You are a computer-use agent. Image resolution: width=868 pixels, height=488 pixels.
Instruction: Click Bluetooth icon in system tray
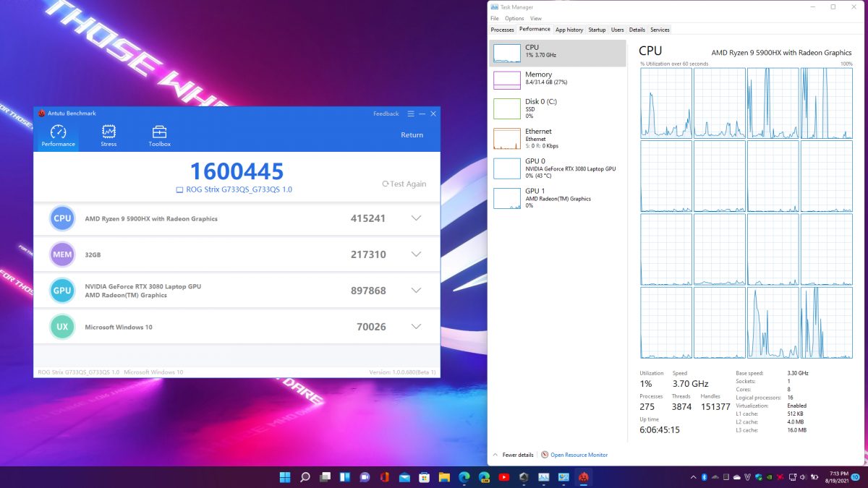[705, 477]
